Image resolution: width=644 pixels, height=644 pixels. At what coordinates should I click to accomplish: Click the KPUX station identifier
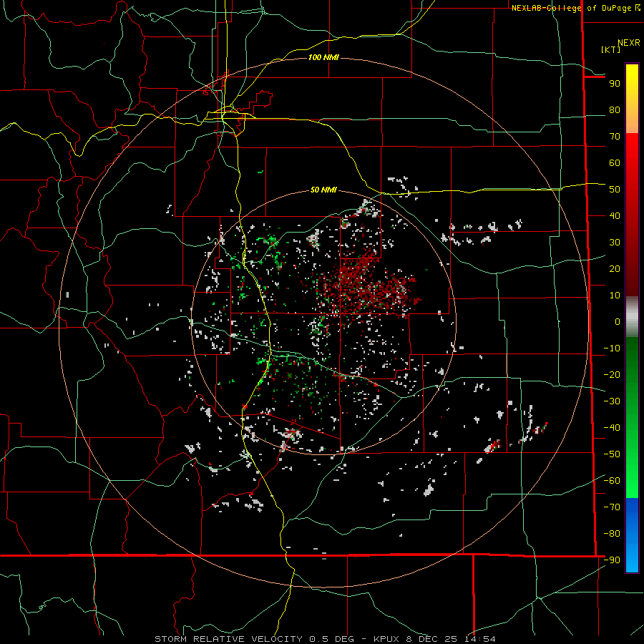coord(387,639)
